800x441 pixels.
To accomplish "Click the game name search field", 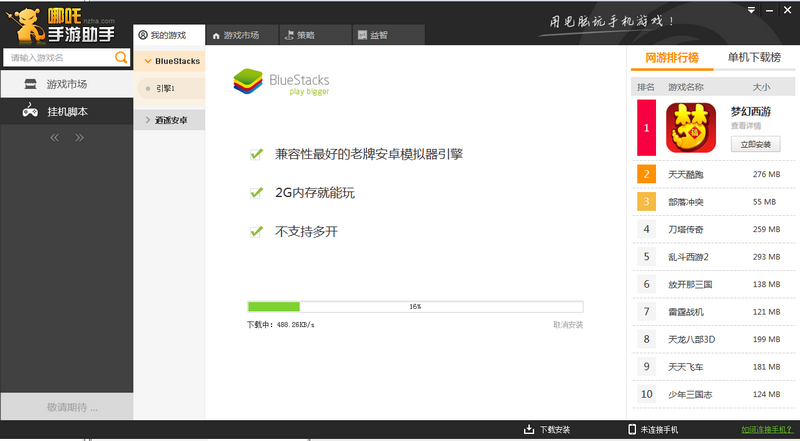I will click(58, 58).
